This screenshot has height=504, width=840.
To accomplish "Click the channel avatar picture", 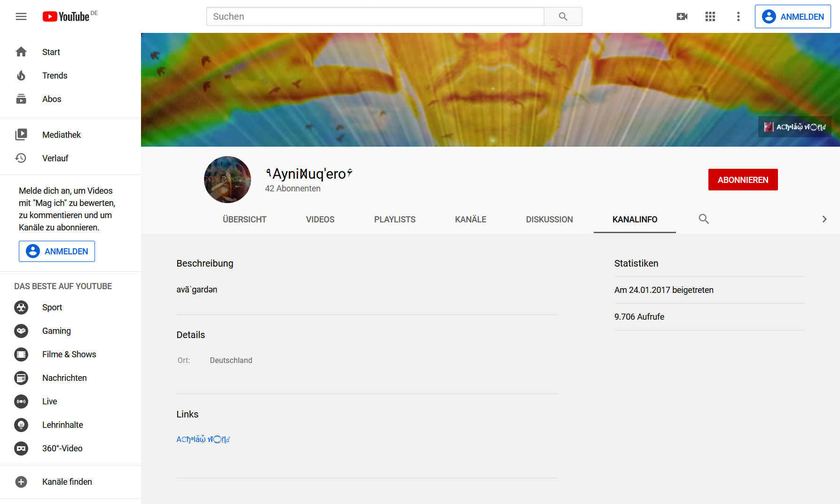I will pos(228,180).
